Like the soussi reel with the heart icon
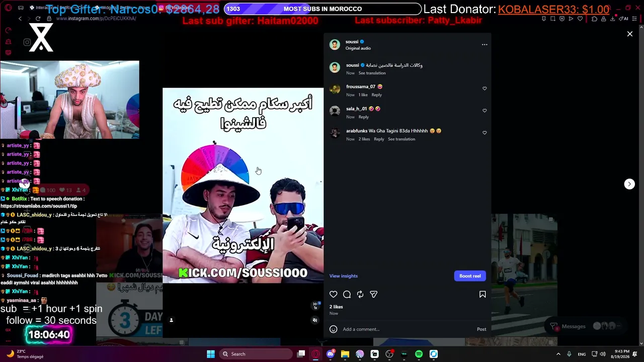Image resolution: width=644 pixels, height=362 pixels. tap(333, 295)
